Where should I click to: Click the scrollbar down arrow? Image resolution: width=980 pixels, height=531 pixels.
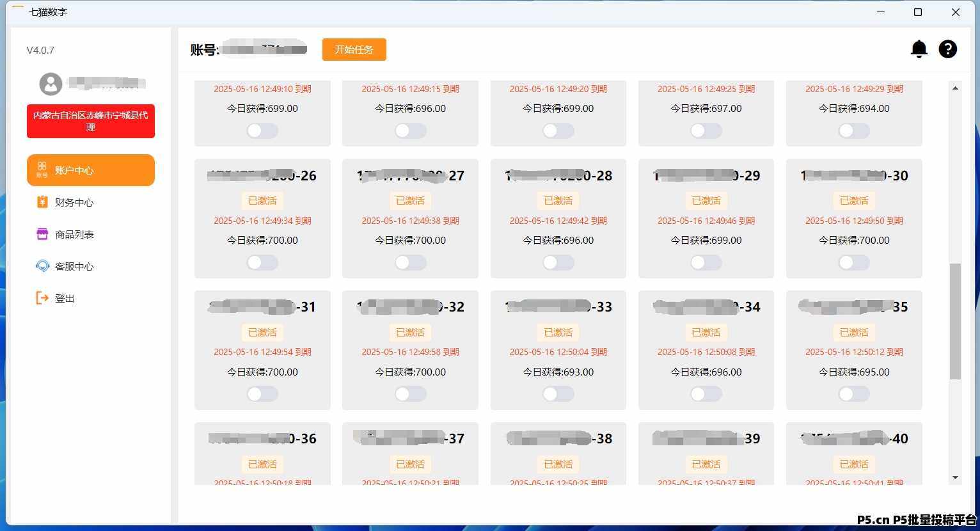click(x=955, y=477)
